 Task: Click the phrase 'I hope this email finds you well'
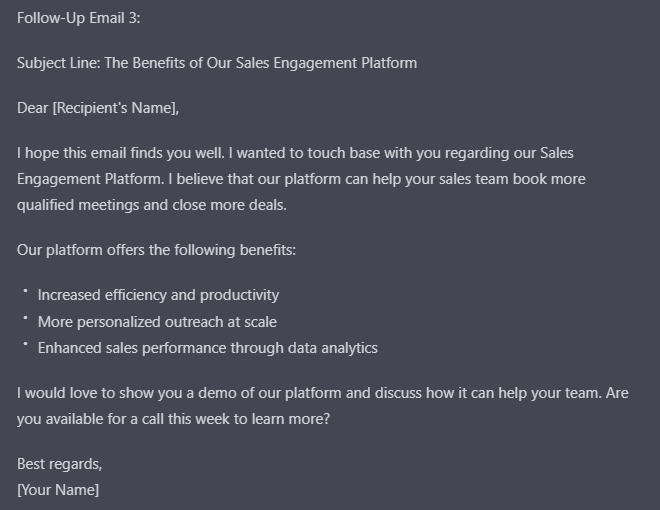click(120, 153)
